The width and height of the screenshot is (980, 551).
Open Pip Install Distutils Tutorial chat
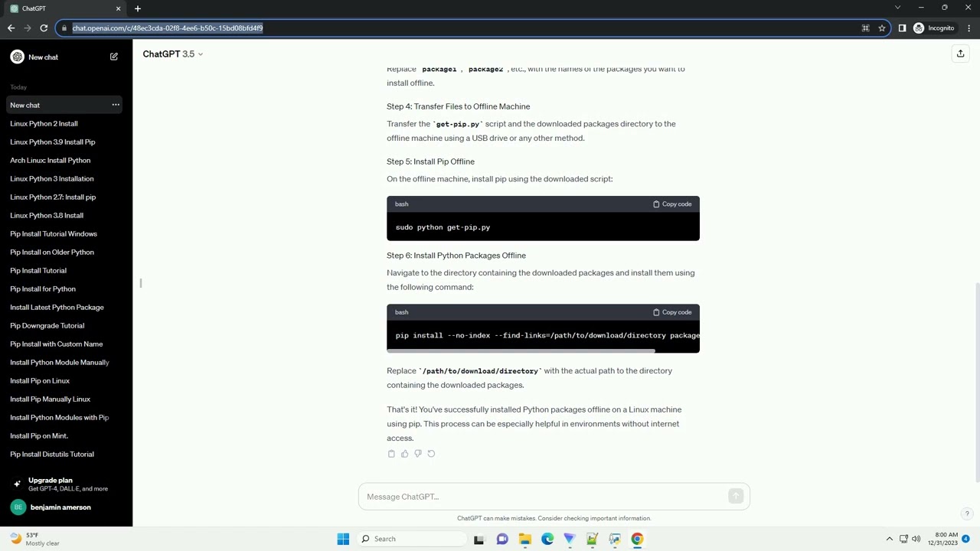point(52,454)
